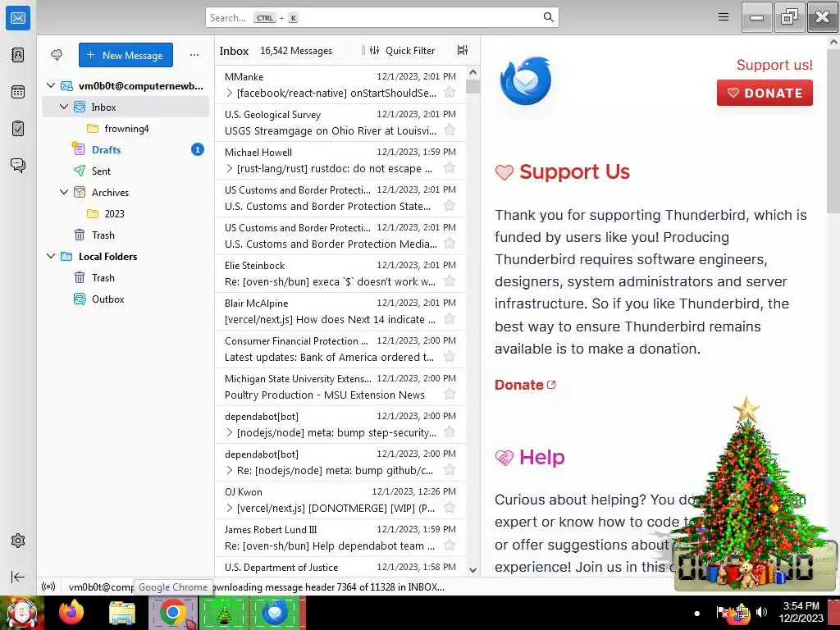Open File Explorer from the taskbar
The height and width of the screenshot is (630, 840).
[x=122, y=613]
